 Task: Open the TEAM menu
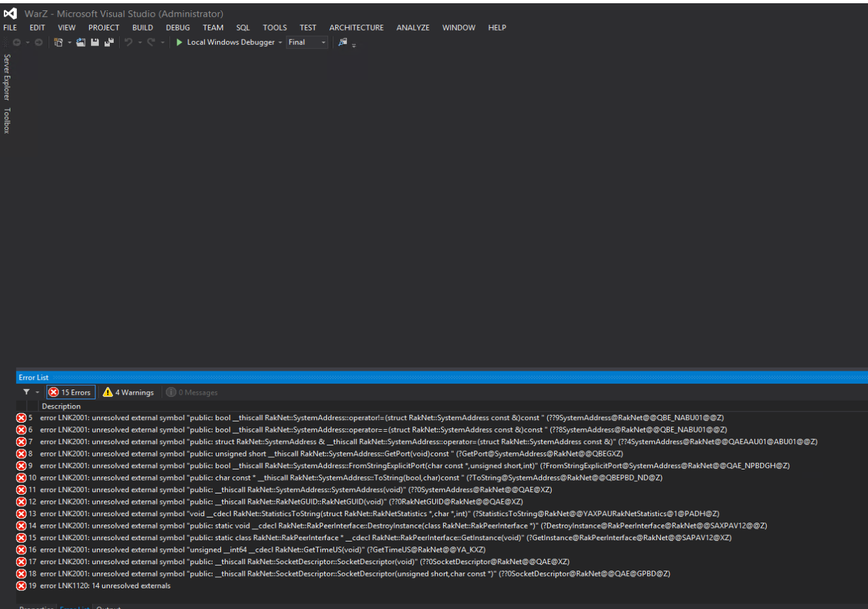[213, 28]
